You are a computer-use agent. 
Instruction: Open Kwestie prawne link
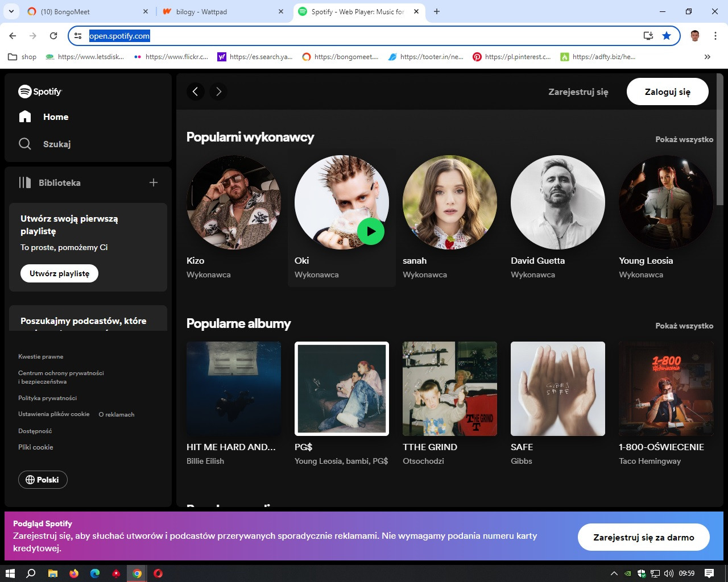tap(41, 356)
